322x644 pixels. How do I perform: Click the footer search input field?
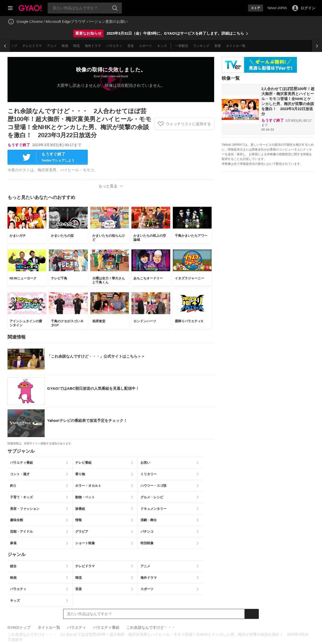coord(154,614)
